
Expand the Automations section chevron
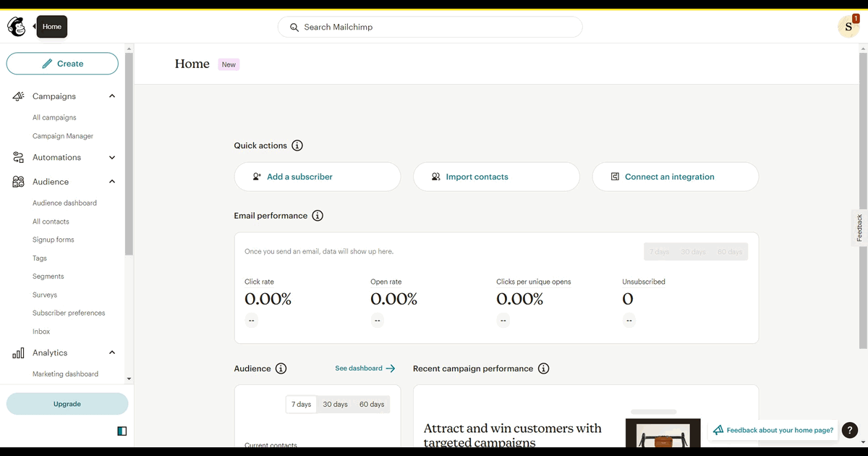[x=112, y=157]
